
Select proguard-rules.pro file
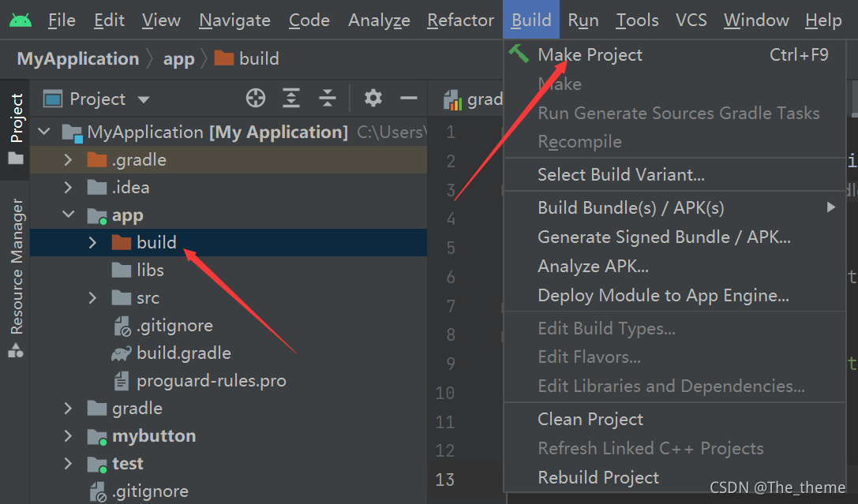[212, 381]
